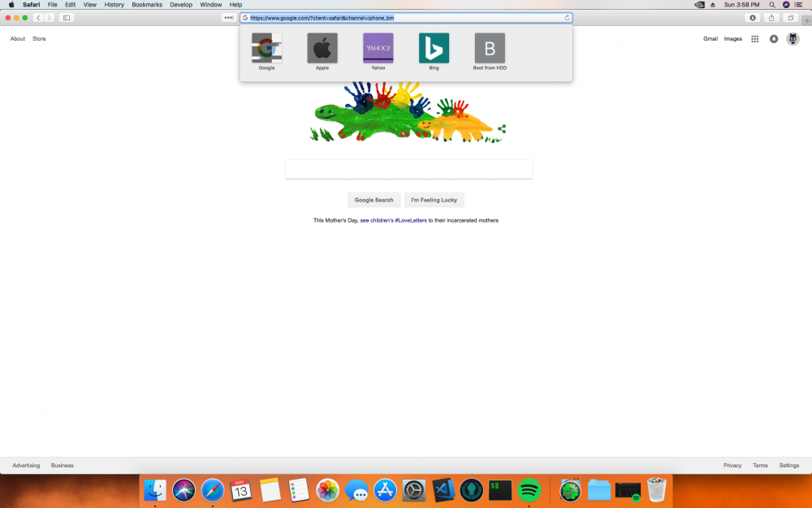This screenshot has width=812, height=508.
Task: Launch Siri from the Dock
Action: tap(184, 490)
